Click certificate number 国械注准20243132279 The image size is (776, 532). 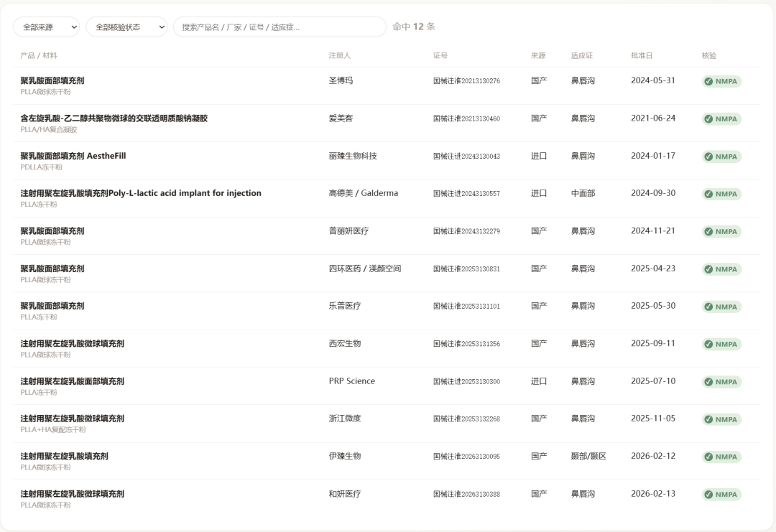(467, 231)
